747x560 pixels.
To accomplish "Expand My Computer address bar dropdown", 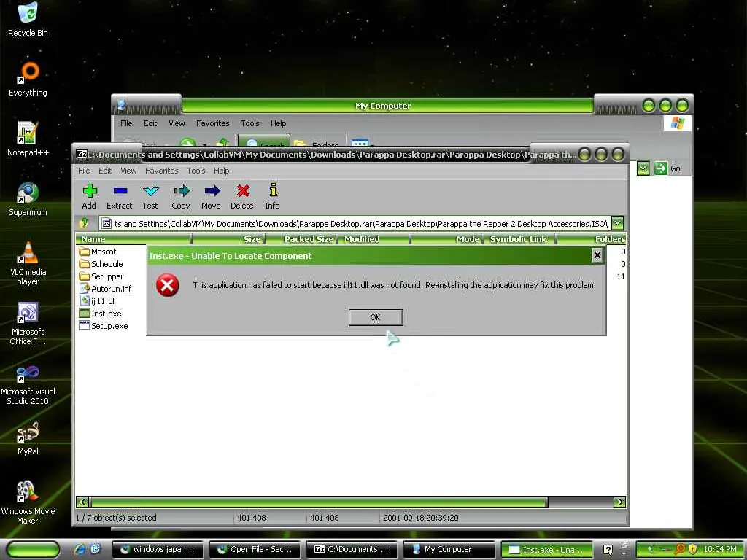I will point(643,168).
